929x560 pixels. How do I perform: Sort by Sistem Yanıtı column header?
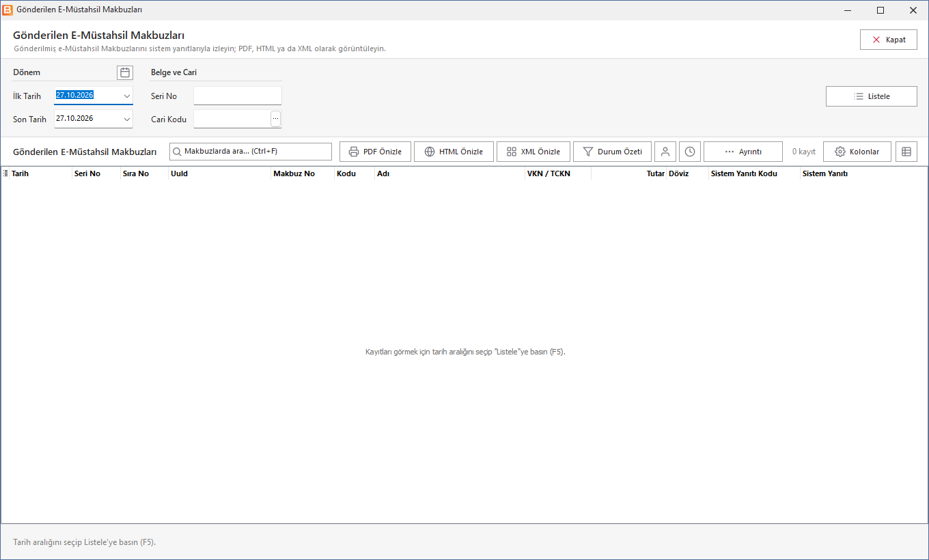[863, 173]
